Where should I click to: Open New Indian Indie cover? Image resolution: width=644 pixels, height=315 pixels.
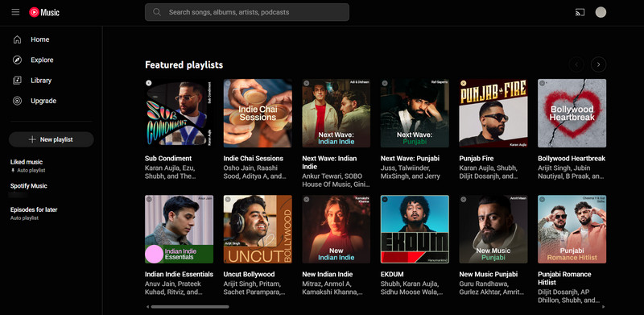[x=336, y=229]
